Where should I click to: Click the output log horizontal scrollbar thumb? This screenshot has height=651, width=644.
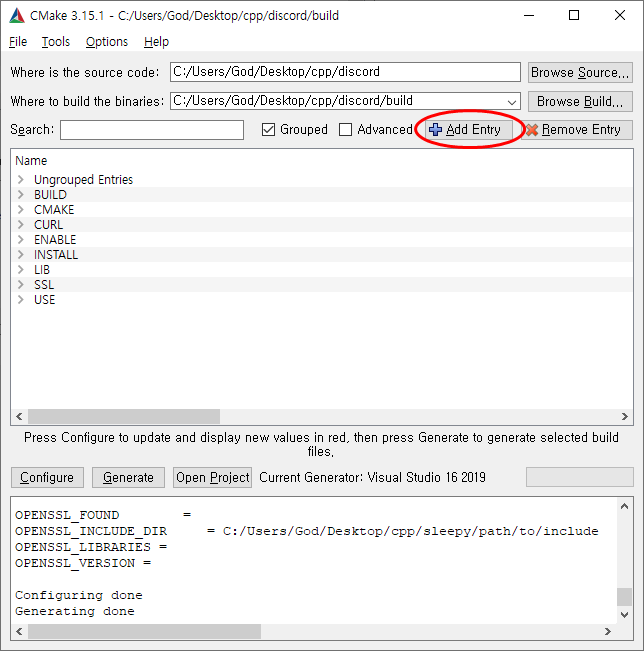144,631
